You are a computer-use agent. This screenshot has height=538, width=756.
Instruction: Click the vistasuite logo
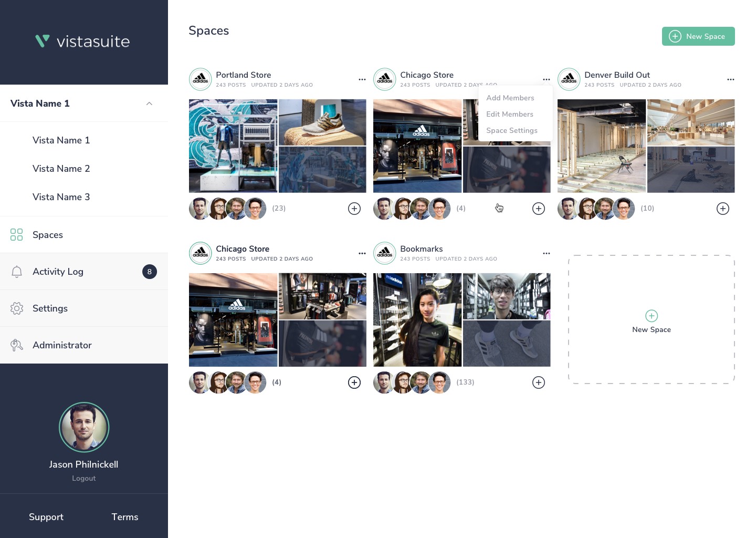[82, 42]
